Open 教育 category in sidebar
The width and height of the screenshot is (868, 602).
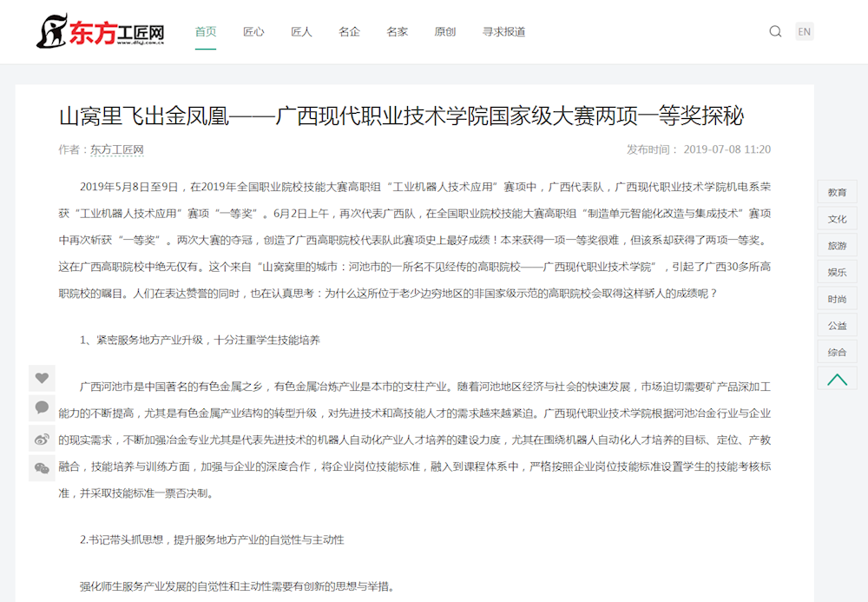click(837, 192)
